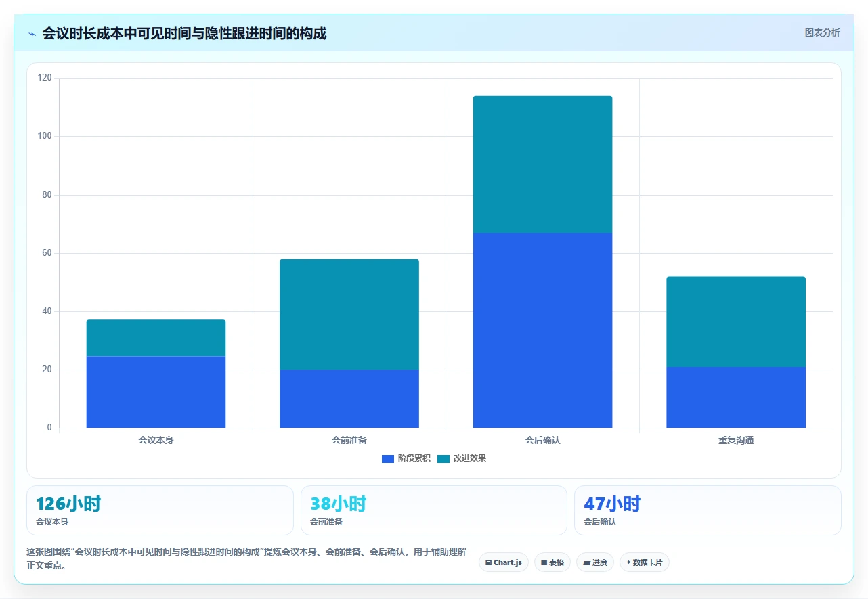Select the blue bar segment for 会后确认
Viewport: 868px width, 599px height.
542,330
